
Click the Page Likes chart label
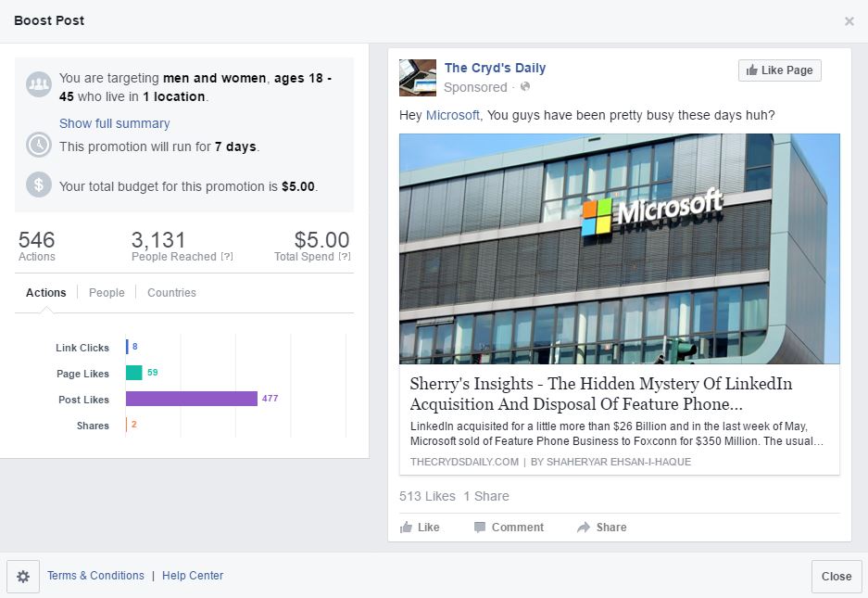coord(82,374)
